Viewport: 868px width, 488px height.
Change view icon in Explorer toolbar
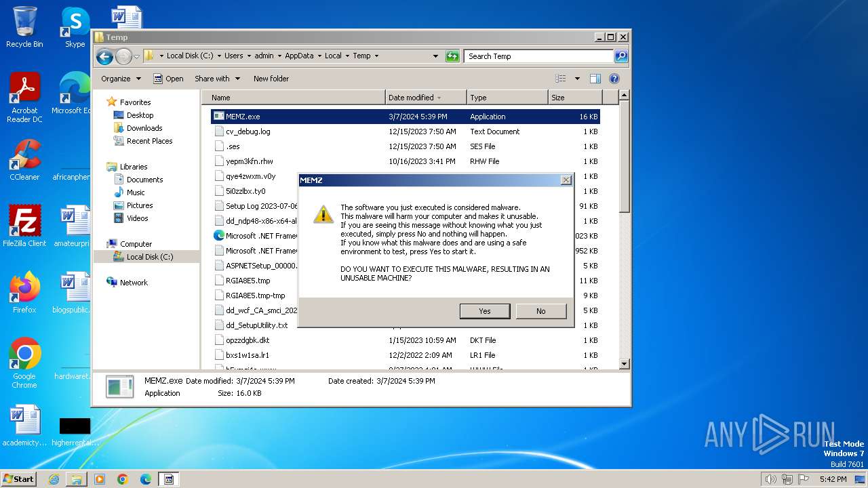click(x=561, y=79)
